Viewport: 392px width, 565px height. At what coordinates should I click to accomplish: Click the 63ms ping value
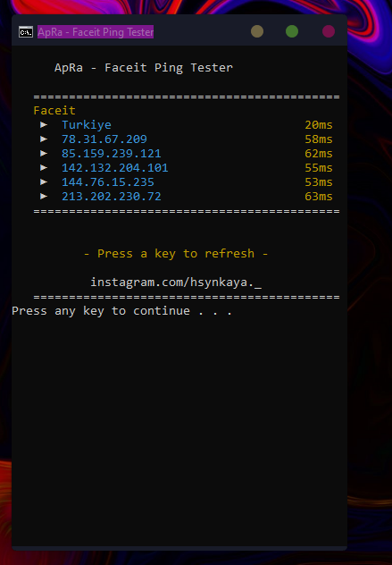coord(319,197)
